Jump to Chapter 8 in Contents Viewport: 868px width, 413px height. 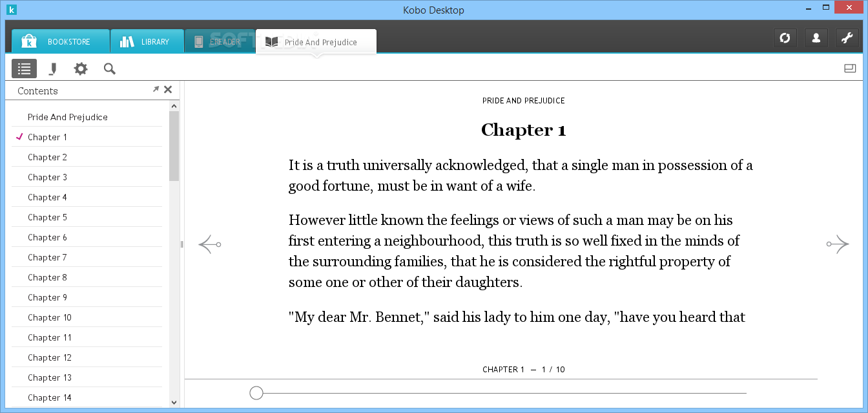87,277
